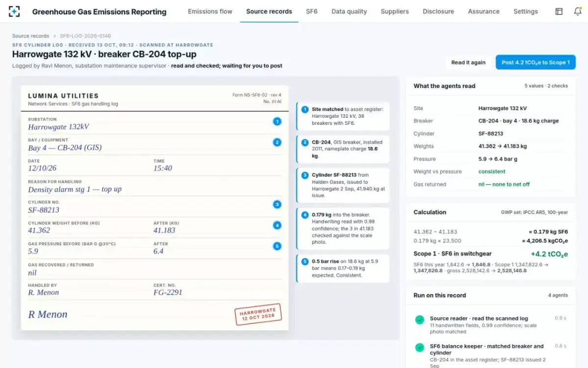
Task: Click the Source reader green check icon
Action: coord(419,320)
